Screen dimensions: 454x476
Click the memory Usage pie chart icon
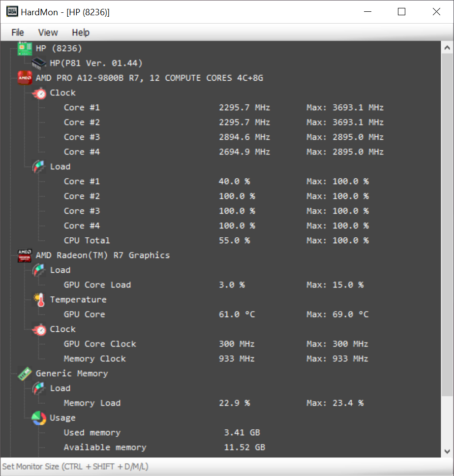pyautogui.click(x=39, y=418)
